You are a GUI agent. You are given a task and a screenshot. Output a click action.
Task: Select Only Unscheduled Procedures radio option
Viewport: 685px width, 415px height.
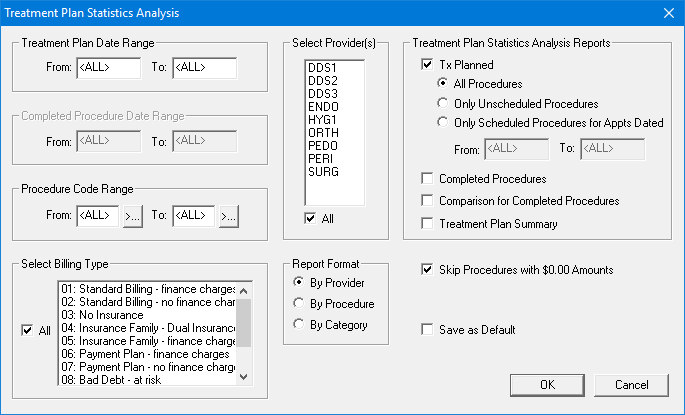[x=443, y=103]
